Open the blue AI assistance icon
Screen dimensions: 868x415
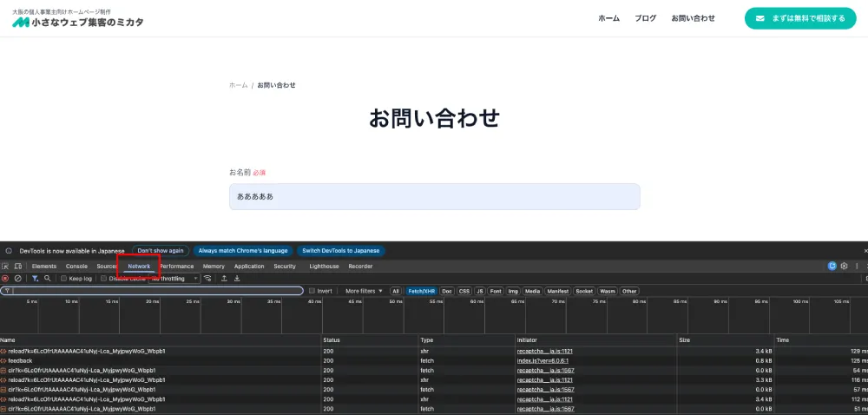click(x=832, y=267)
